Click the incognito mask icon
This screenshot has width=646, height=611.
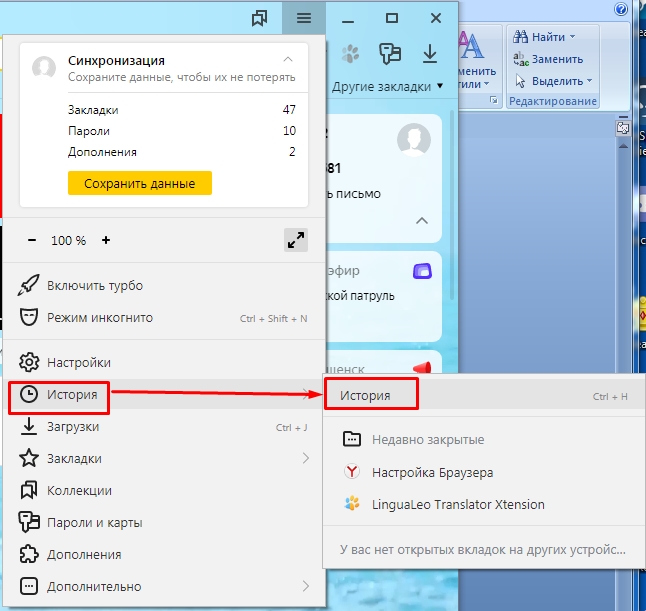click(29, 317)
